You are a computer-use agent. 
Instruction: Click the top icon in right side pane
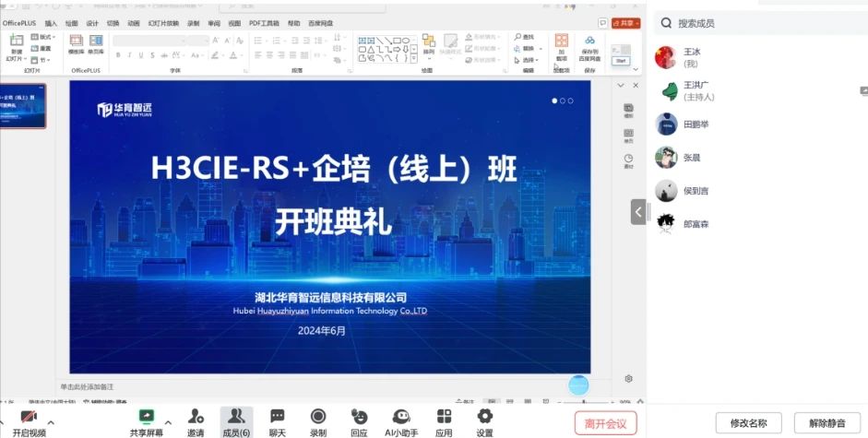click(x=628, y=108)
